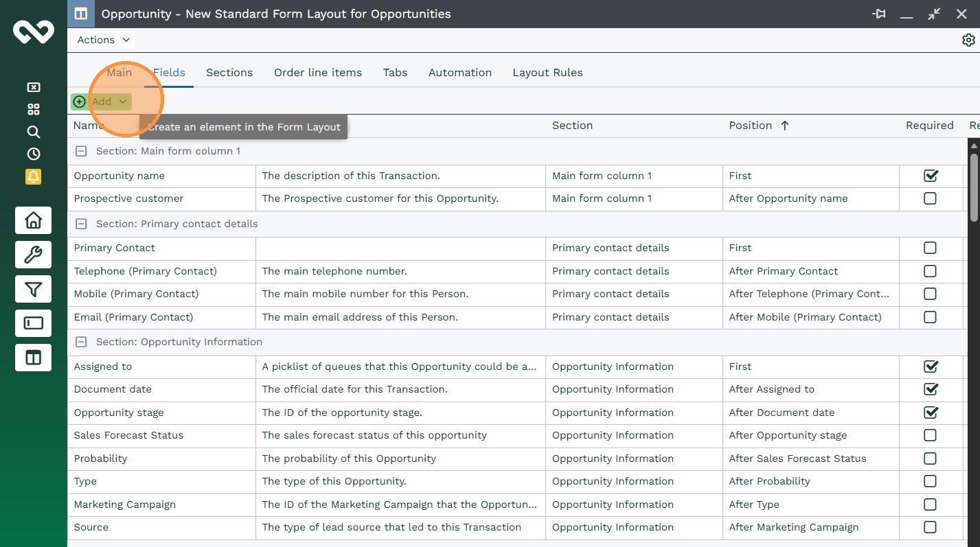
Task: Collapse the Primary contact details section
Action: point(81,224)
